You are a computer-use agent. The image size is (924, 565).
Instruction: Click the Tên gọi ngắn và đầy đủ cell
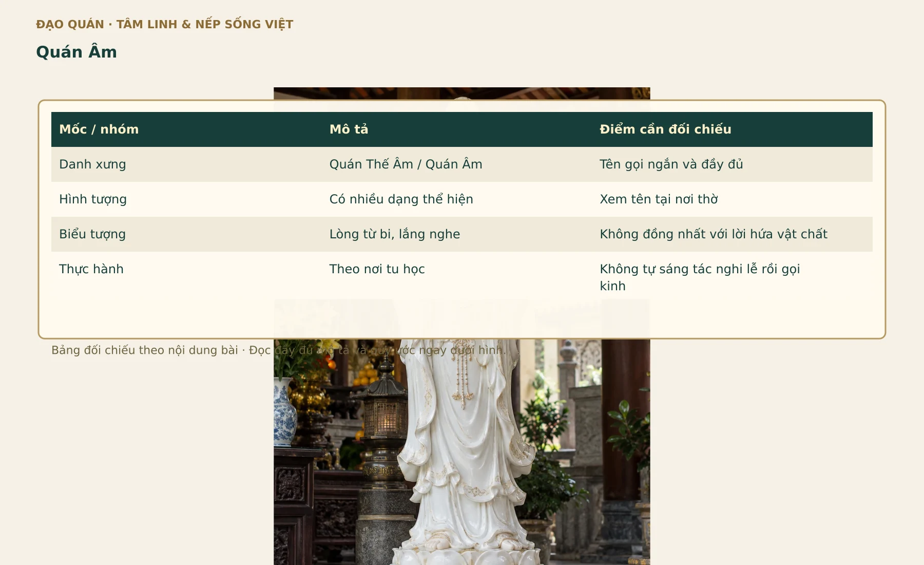coord(733,164)
